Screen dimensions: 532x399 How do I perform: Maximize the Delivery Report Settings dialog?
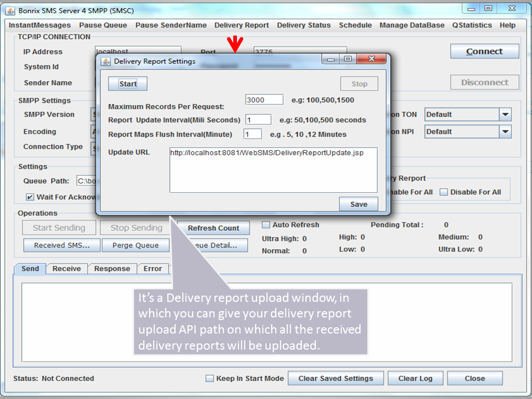(348, 59)
